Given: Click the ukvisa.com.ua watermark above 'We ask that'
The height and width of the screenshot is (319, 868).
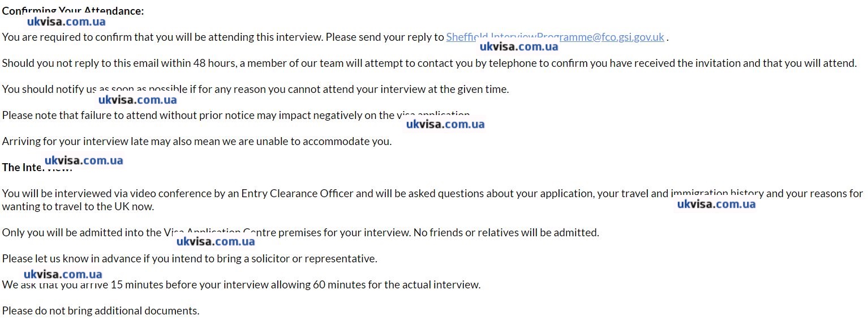Looking at the screenshot, I should 63,275.
